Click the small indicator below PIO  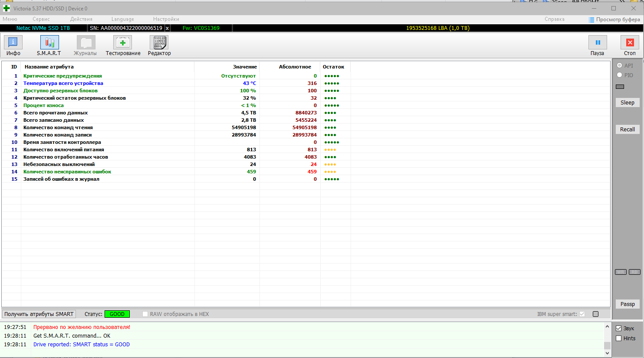[x=620, y=87]
